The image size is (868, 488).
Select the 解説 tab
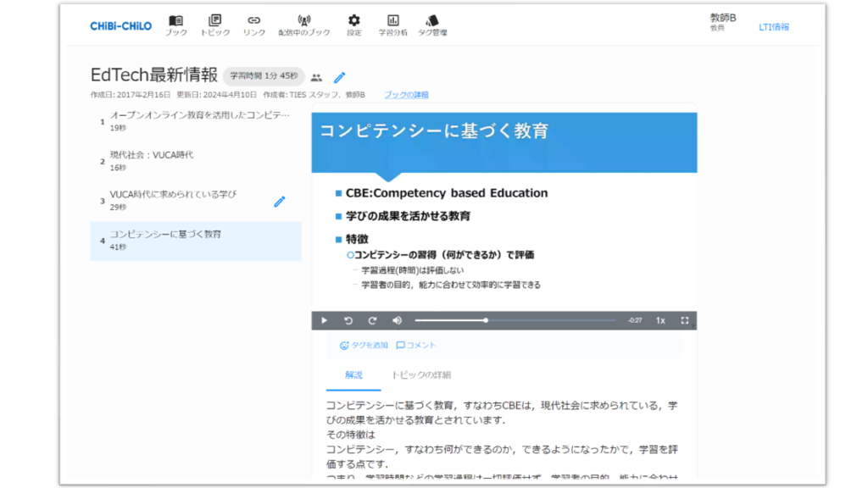coord(353,374)
